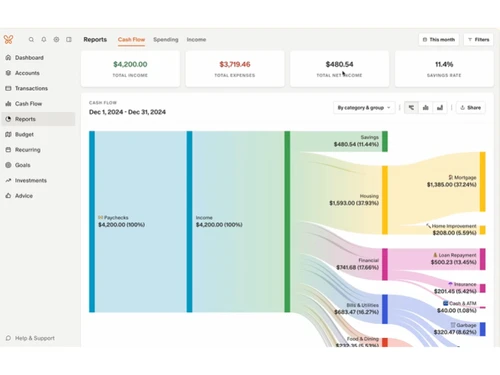
Task: Open the Filters menu
Action: coord(478,39)
